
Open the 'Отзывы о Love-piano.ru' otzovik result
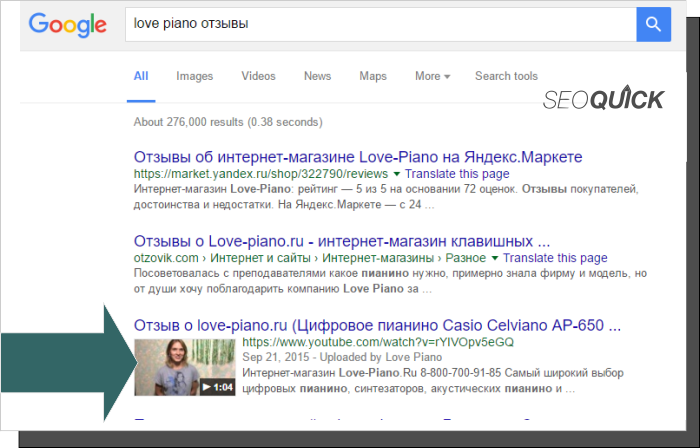click(x=342, y=241)
